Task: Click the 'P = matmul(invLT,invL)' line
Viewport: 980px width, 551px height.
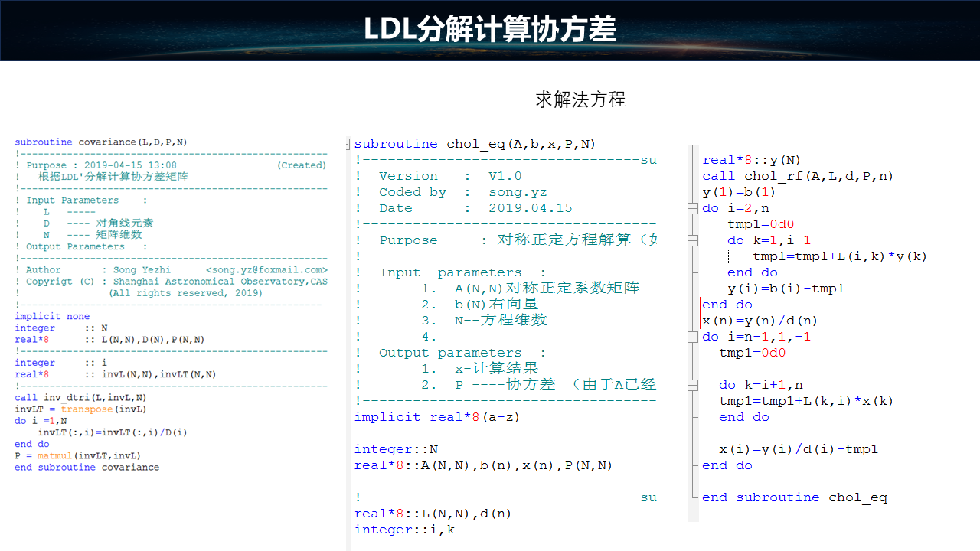Action: 77,455
